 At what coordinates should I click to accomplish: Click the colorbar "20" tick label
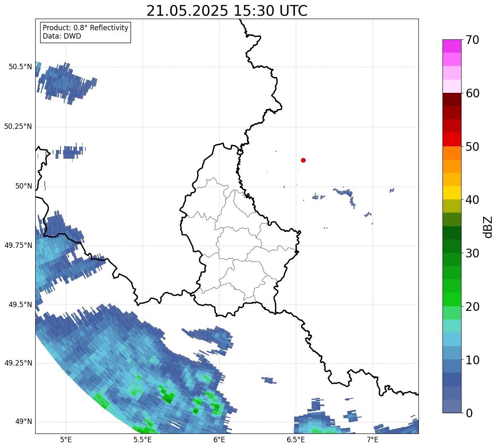click(472, 307)
